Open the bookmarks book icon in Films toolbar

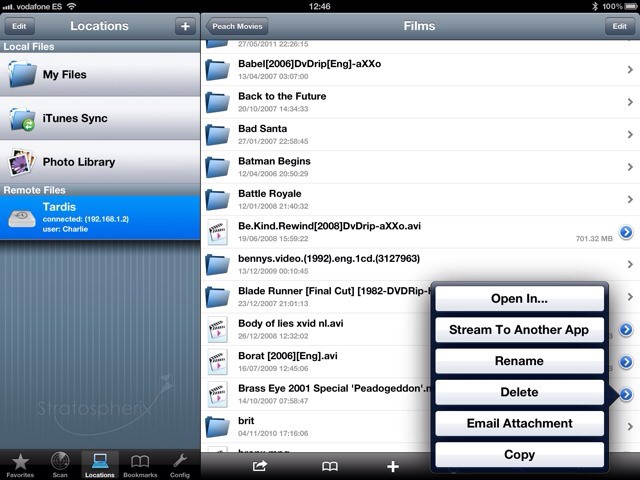(330, 466)
